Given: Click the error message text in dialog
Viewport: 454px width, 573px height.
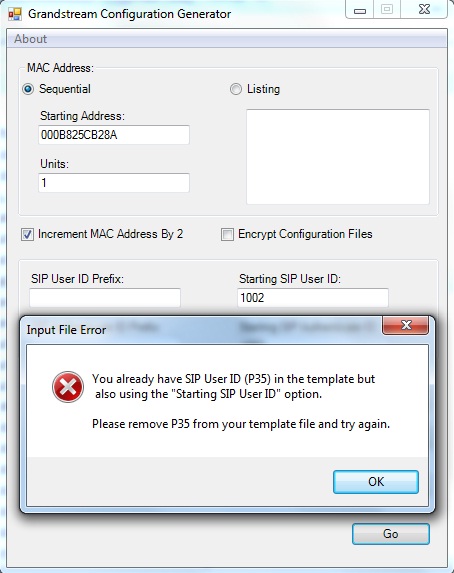Looking at the screenshot, I should click(x=241, y=401).
